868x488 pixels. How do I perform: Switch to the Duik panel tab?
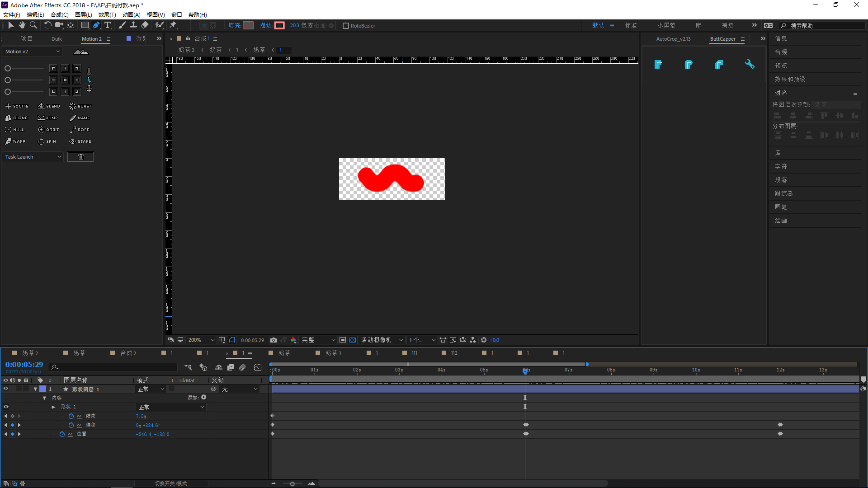click(x=57, y=39)
